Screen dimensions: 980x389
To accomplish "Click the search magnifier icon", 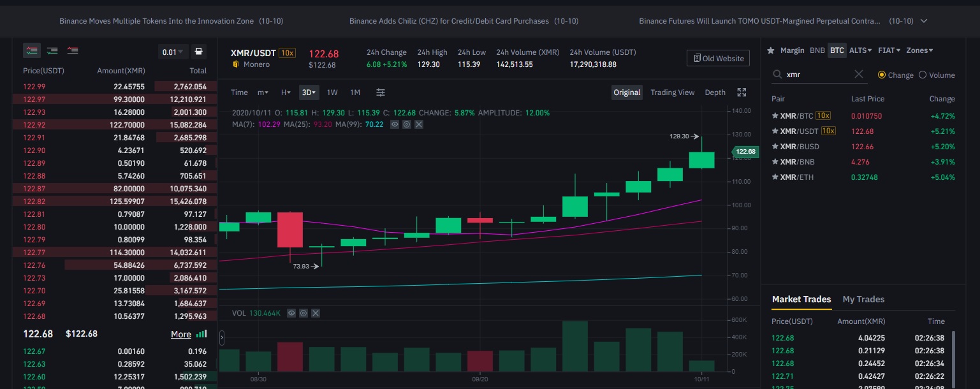I will coord(777,75).
